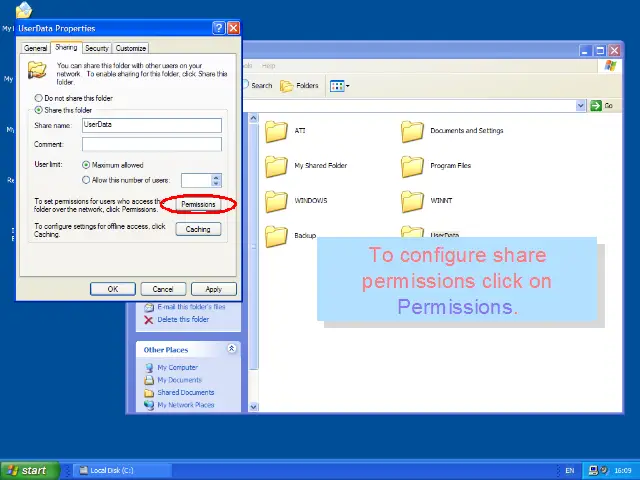The height and width of the screenshot is (480, 640).
Task: Click the green Go arrow icon
Action: (596, 106)
